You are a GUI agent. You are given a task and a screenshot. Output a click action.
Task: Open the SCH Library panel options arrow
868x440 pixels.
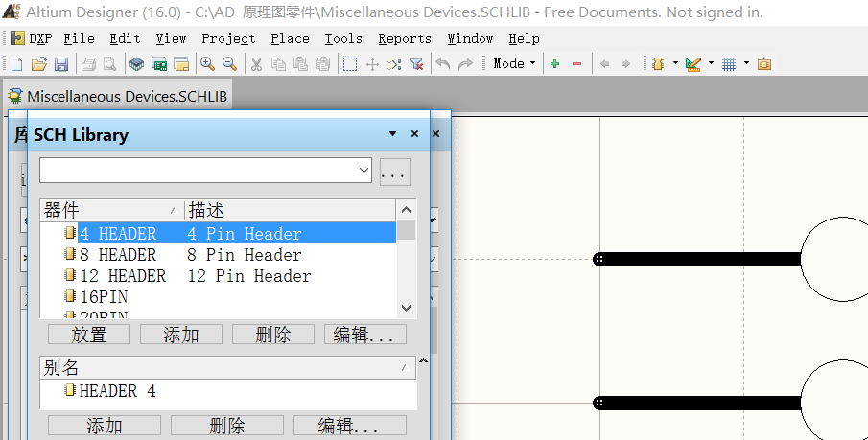tap(392, 134)
